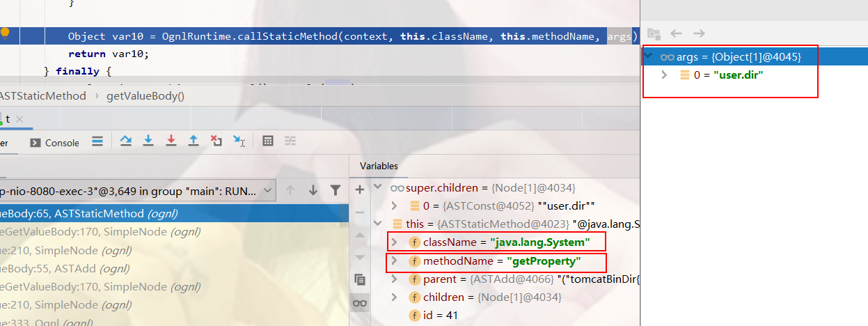Expand the methodName field
This screenshot has height=326, width=868.
click(394, 261)
